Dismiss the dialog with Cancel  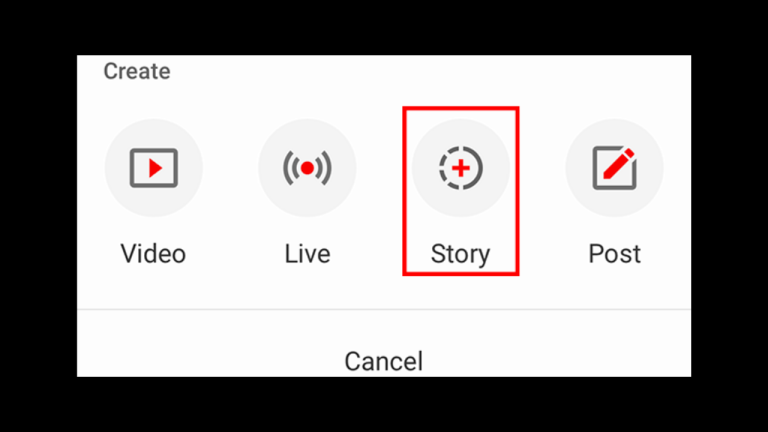point(384,361)
